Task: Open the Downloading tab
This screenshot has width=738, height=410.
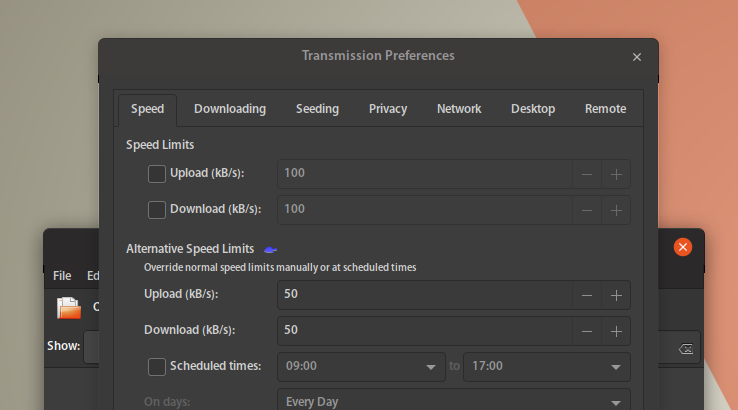Action: [x=230, y=109]
